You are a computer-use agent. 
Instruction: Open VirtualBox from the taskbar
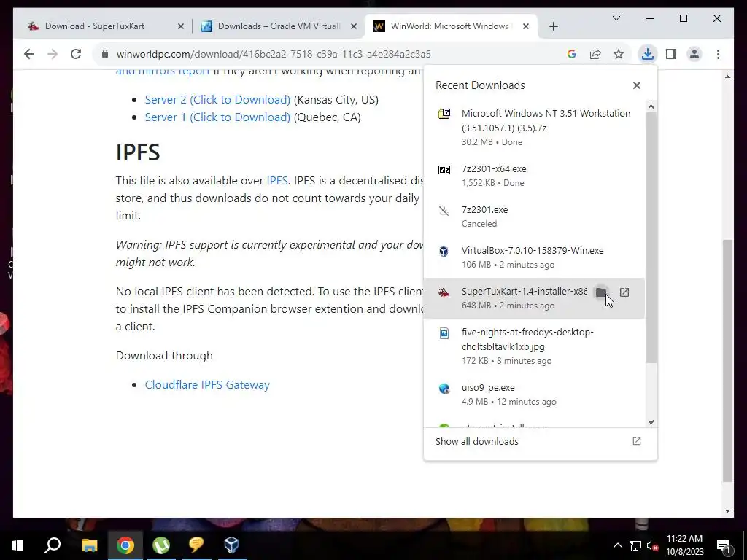coord(231,545)
